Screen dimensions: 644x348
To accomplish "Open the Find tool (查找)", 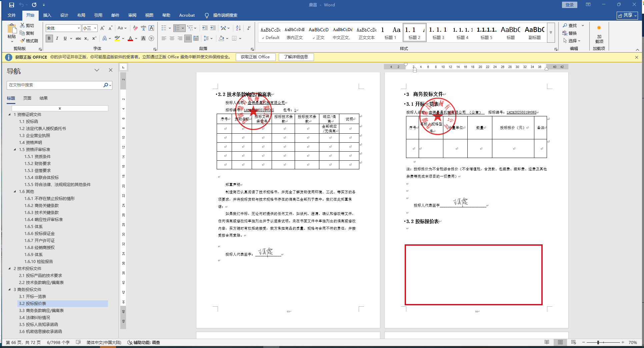I will pos(570,25).
